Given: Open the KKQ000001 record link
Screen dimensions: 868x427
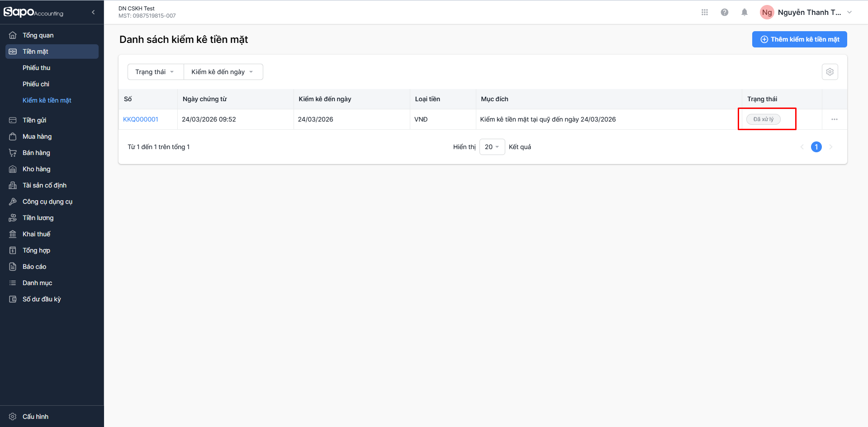Looking at the screenshot, I should click(141, 119).
